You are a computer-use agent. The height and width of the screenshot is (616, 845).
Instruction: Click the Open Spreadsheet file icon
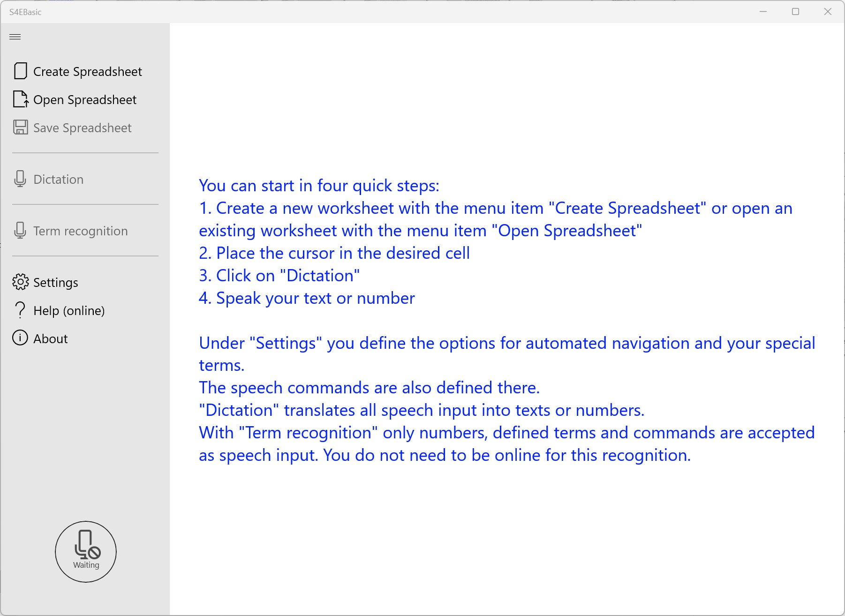pos(20,99)
